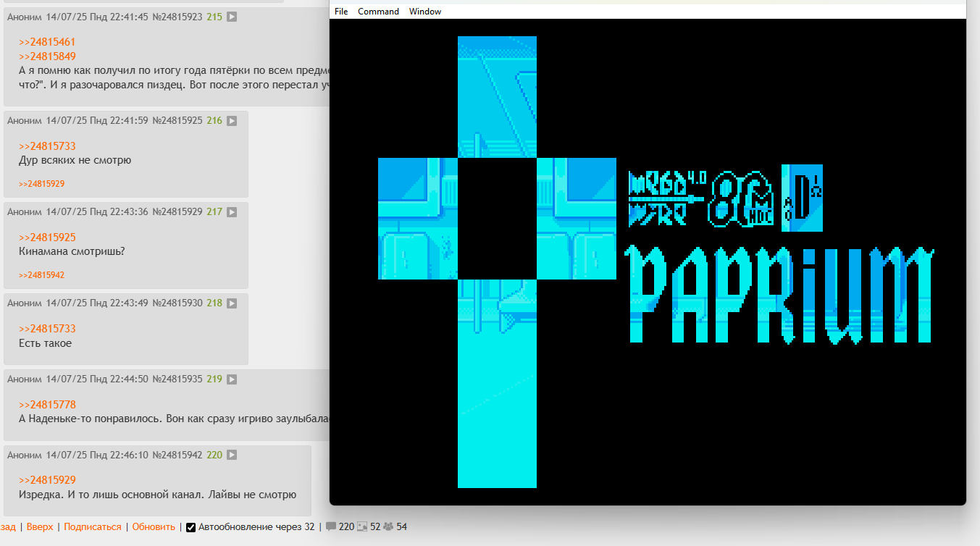This screenshot has height=546, width=980.
Task: Click the Обновить link
Action: (154, 526)
